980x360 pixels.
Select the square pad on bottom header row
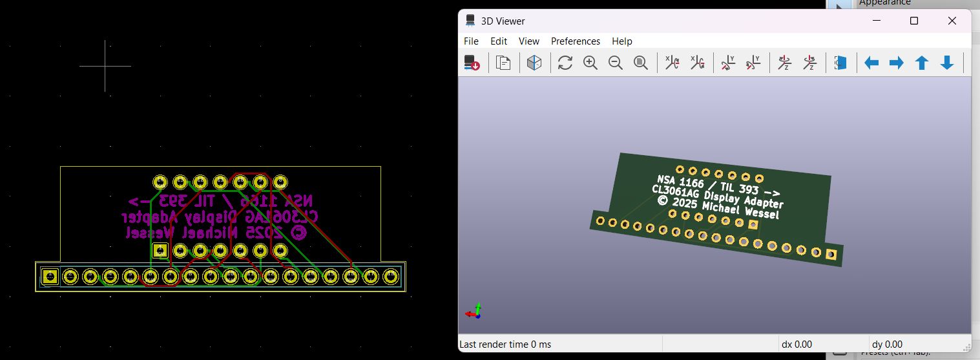tap(50, 277)
